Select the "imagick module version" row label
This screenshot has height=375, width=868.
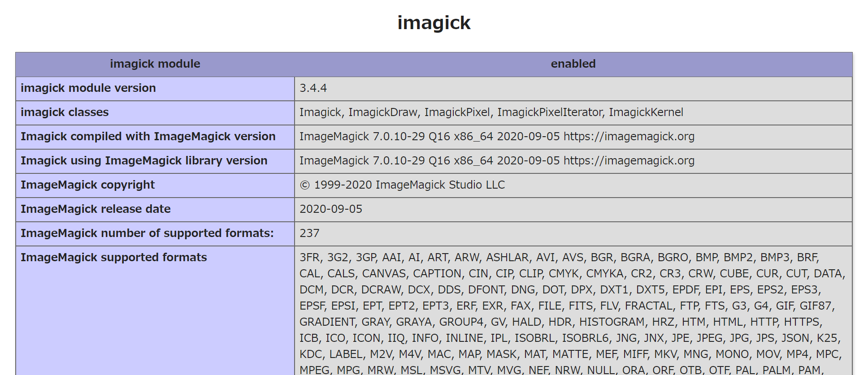click(88, 88)
